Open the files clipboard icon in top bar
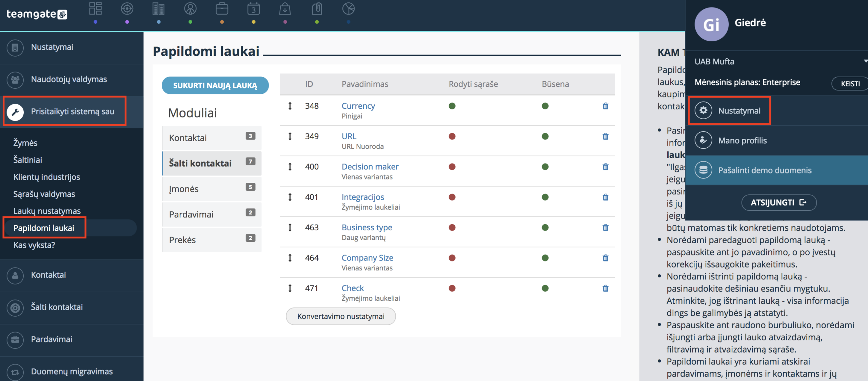868x381 pixels. pos(317,9)
